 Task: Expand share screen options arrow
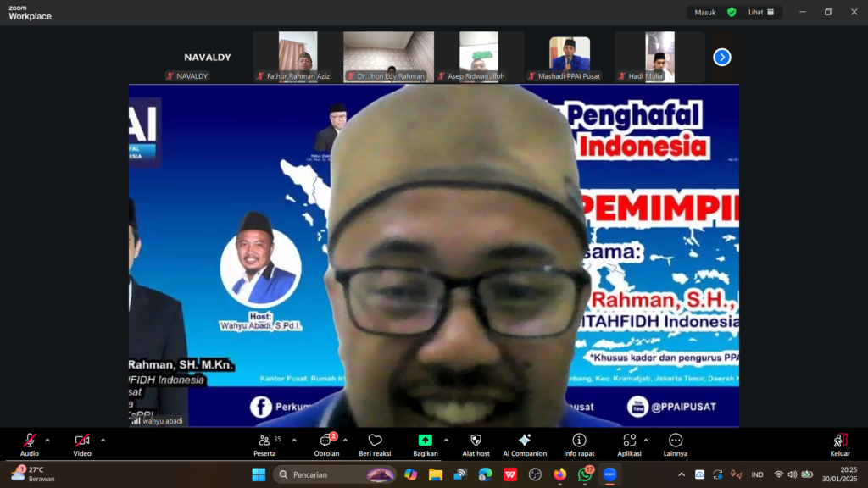[446, 441]
